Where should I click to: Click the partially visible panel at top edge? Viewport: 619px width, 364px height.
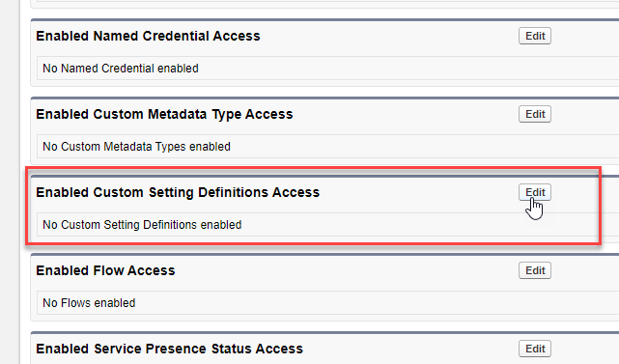[x=324, y=4]
